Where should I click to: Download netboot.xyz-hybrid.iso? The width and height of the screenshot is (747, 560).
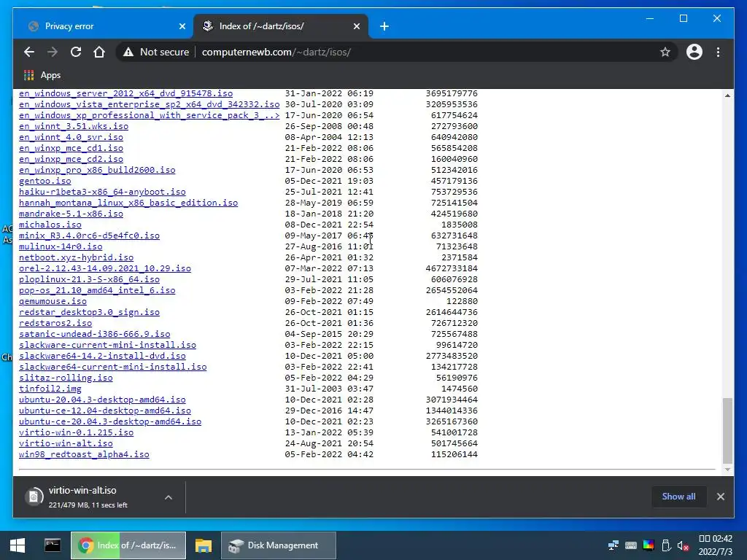click(76, 257)
